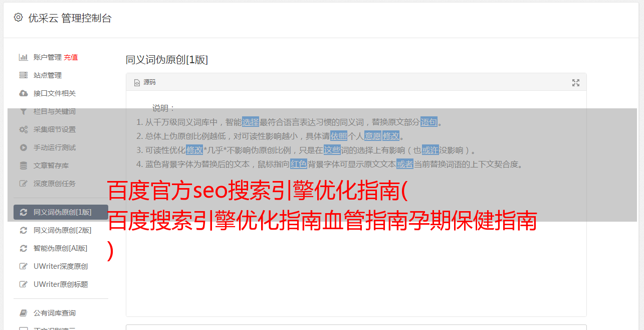This screenshot has height=330, width=644.
Task: Click inside the empty editor text area
Action: coord(356,261)
